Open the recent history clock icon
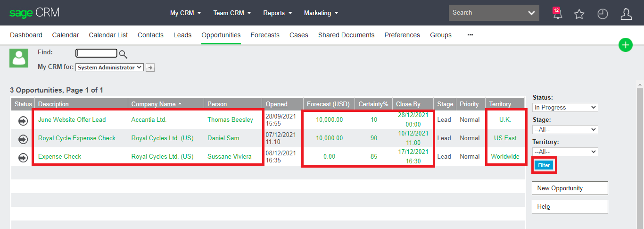The width and height of the screenshot is (644, 229). click(x=603, y=14)
